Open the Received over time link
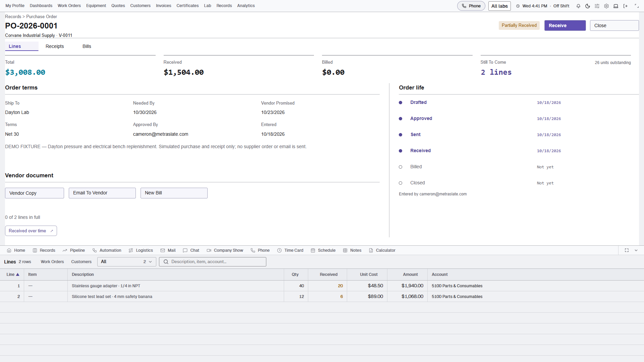The image size is (644, 362). tap(31, 231)
